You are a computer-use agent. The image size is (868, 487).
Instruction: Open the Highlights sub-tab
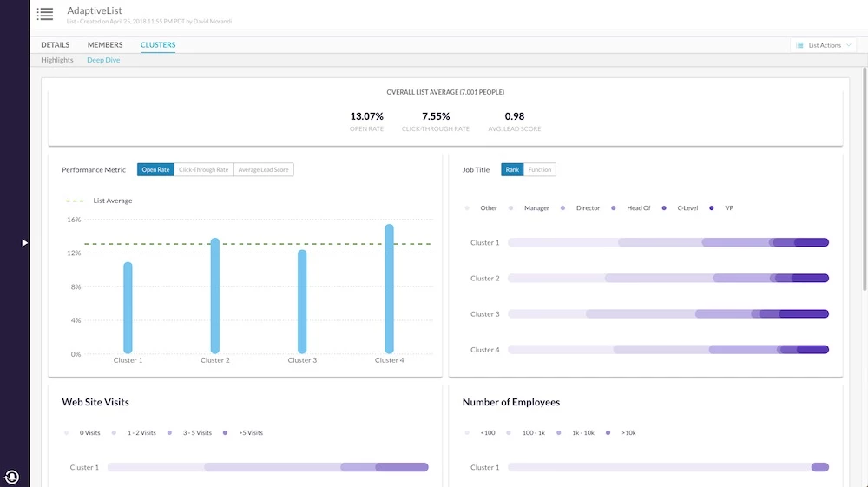pos(57,60)
